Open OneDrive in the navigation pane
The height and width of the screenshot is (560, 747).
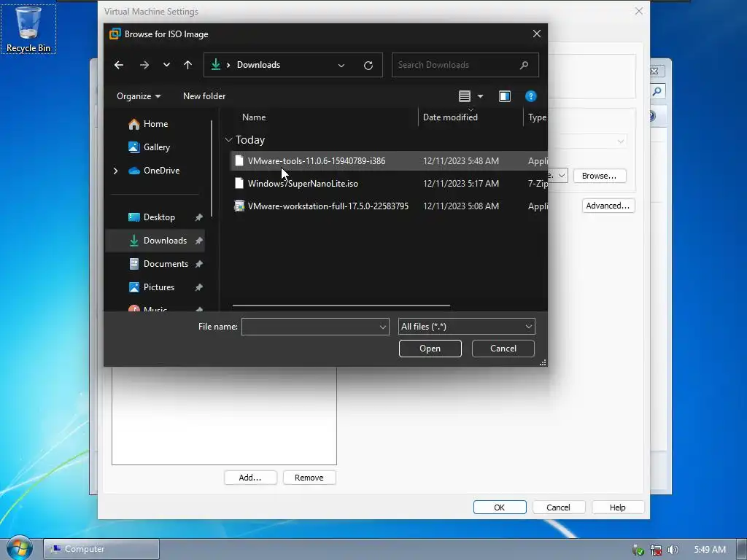(x=161, y=171)
